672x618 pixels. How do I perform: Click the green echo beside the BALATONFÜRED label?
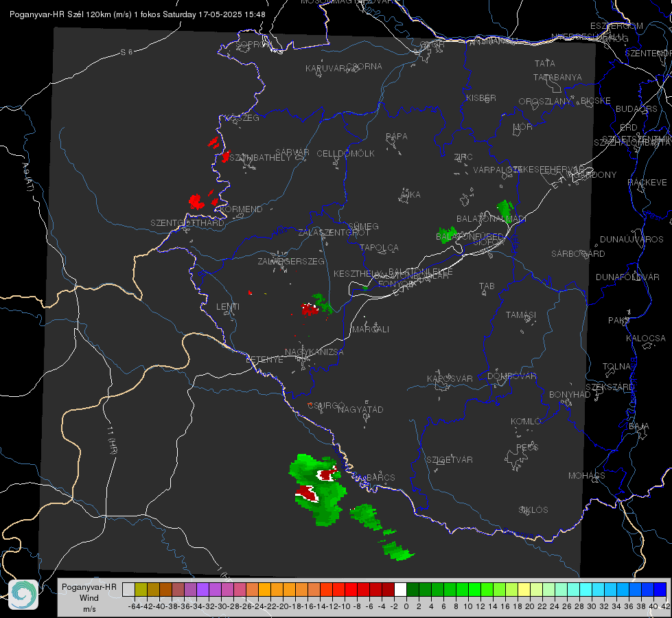[x=447, y=235]
